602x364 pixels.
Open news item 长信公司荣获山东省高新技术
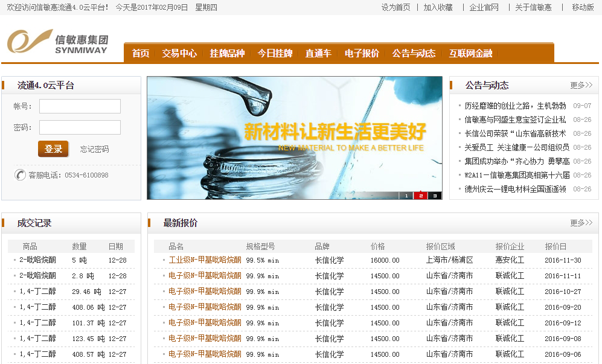(515, 133)
